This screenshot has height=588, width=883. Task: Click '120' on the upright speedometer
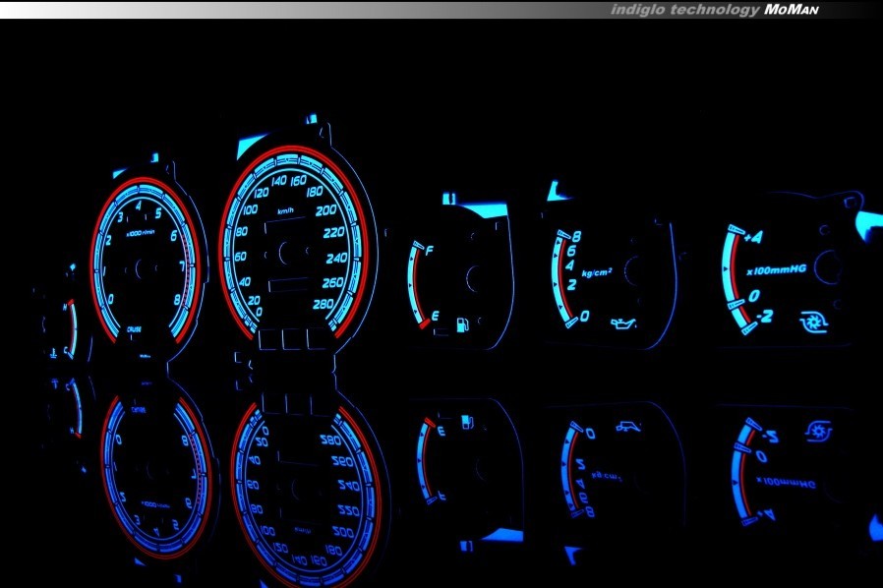(x=262, y=193)
